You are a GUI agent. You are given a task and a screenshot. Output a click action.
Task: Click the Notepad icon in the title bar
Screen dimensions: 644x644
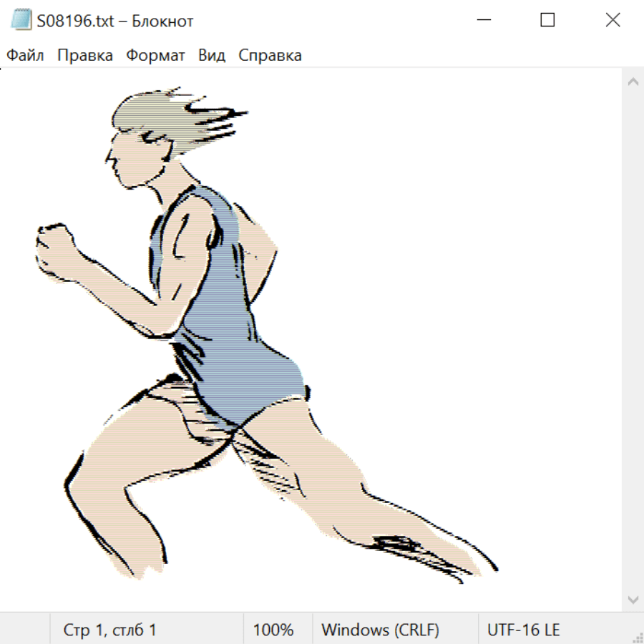coord(21,20)
